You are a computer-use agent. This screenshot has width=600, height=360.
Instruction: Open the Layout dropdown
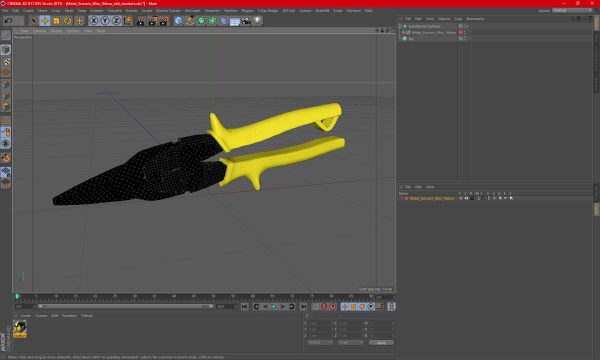(x=572, y=11)
